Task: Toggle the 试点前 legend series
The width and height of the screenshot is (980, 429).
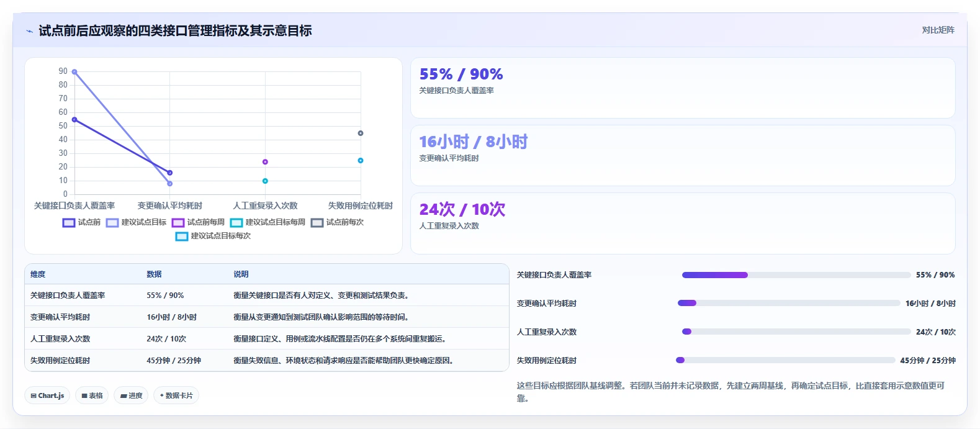Action: [81, 222]
